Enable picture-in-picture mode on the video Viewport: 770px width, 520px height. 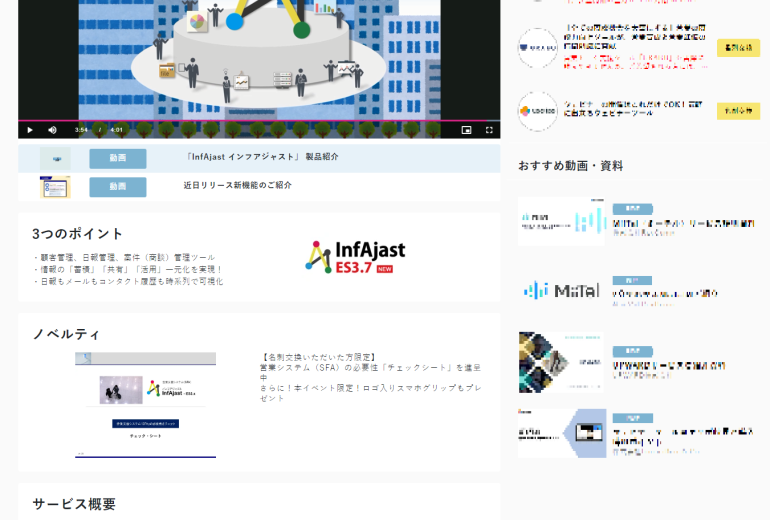pos(466,130)
